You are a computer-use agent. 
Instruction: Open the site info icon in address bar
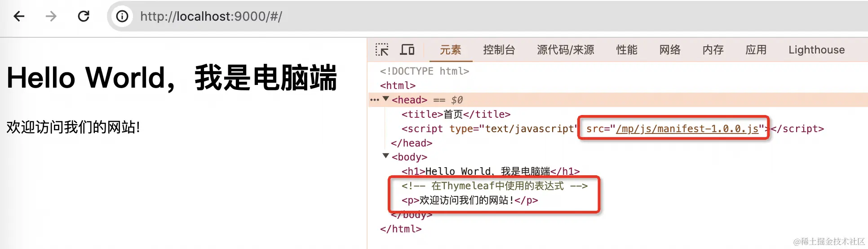click(x=122, y=17)
